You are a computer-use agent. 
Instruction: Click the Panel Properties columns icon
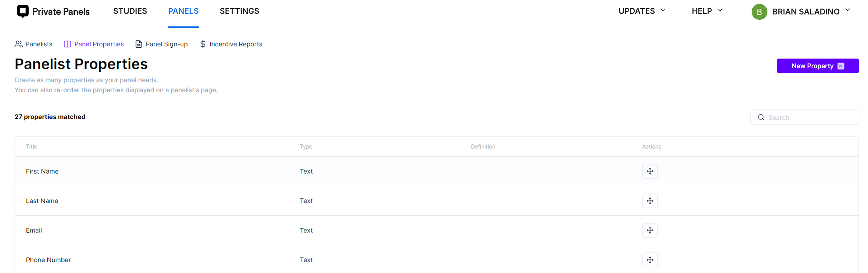pos(67,44)
